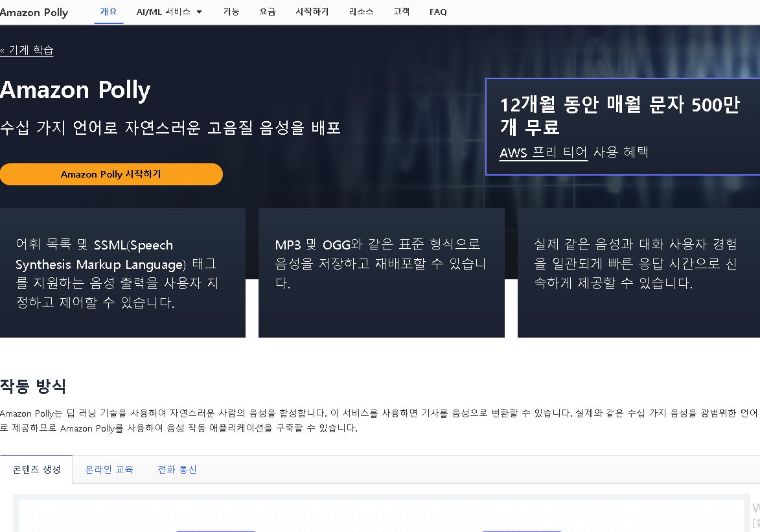Image resolution: width=760 pixels, height=532 pixels.
Task: Go back via the « 기계 학습 breadcrumb link
Action: point(27,50)
